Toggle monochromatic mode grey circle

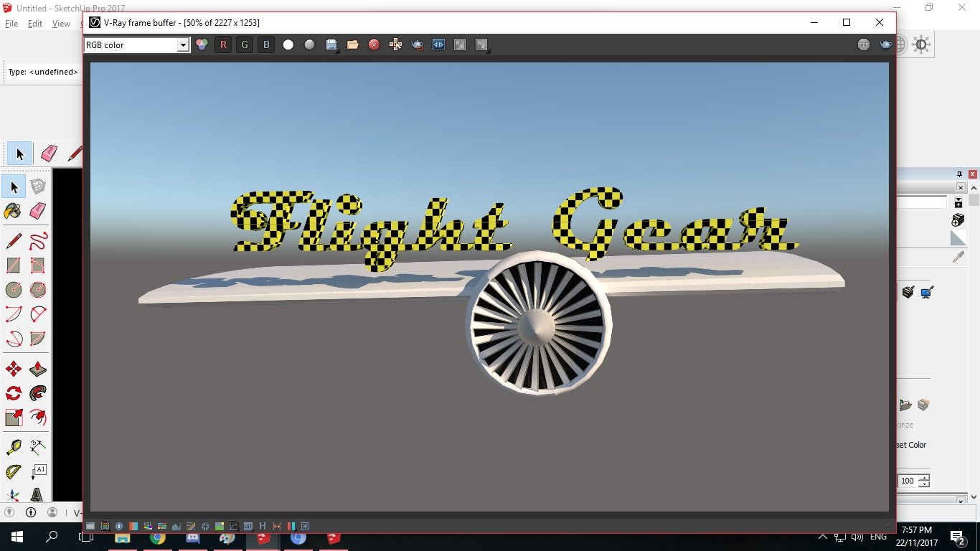(309, 44)
